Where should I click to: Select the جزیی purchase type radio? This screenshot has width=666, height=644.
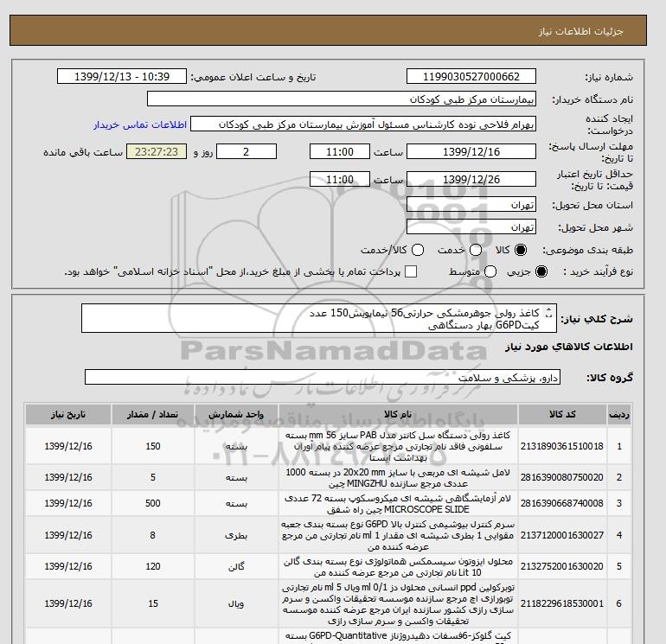(x=541, y=271)
